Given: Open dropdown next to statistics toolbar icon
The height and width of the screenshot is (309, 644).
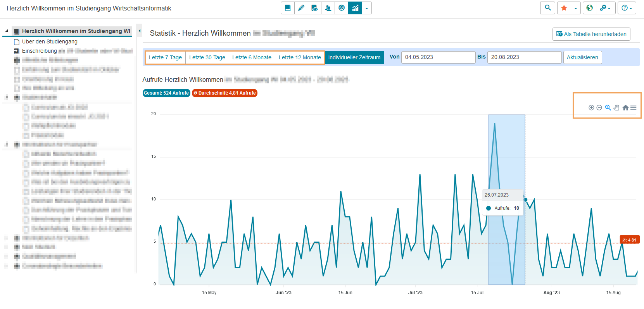Looking at the screenshot, I should pyautogui.click(x=367, y=8).
